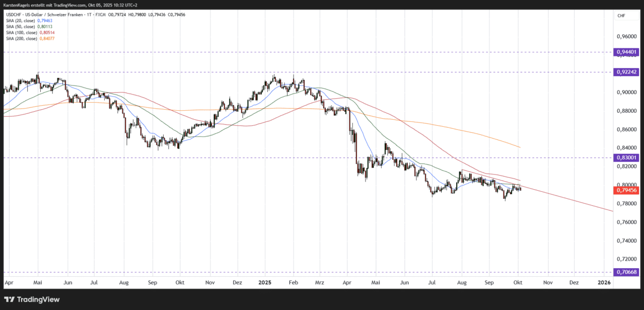Click "2026" on the time axis
644x310 pixels.
[x=605, y=282]
